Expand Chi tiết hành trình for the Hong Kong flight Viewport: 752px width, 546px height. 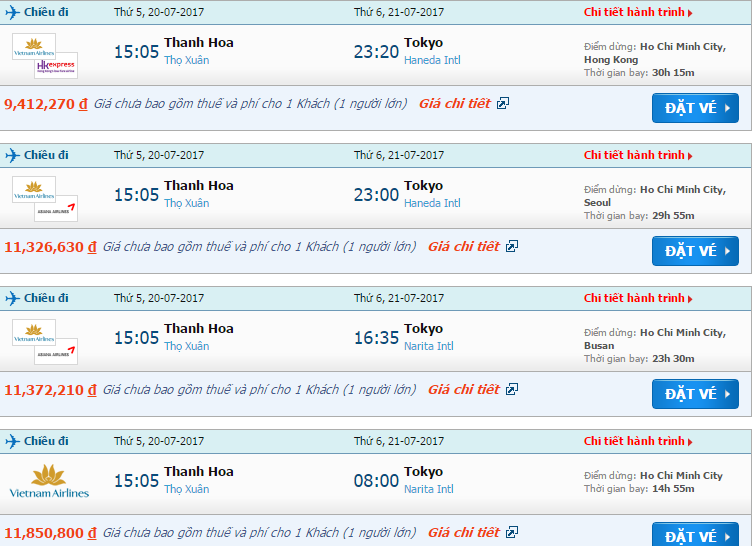tap(638, 12)
